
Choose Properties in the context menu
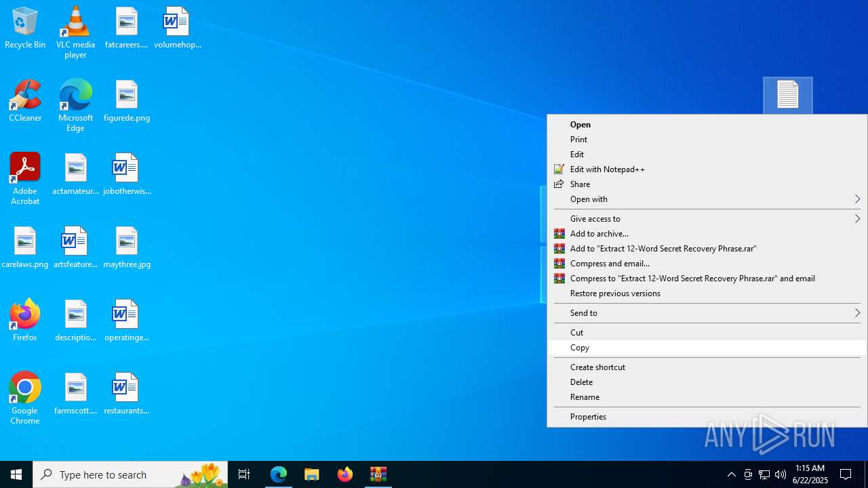[x=707, y=417]
